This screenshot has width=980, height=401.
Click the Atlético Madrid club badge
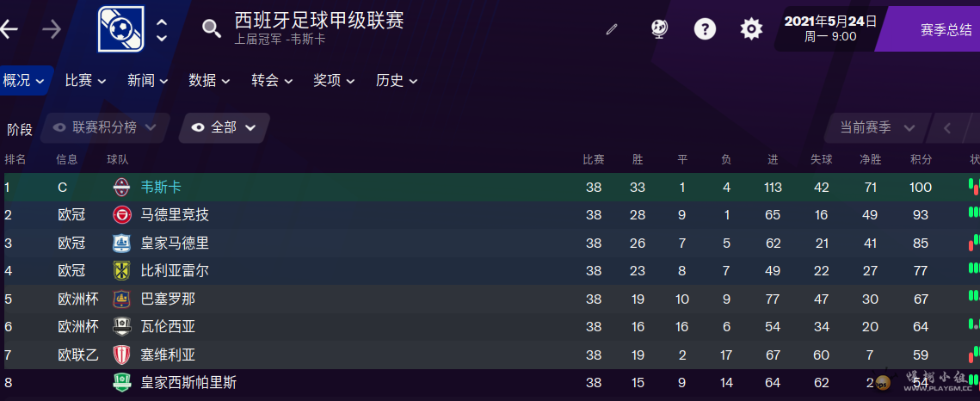121,215
